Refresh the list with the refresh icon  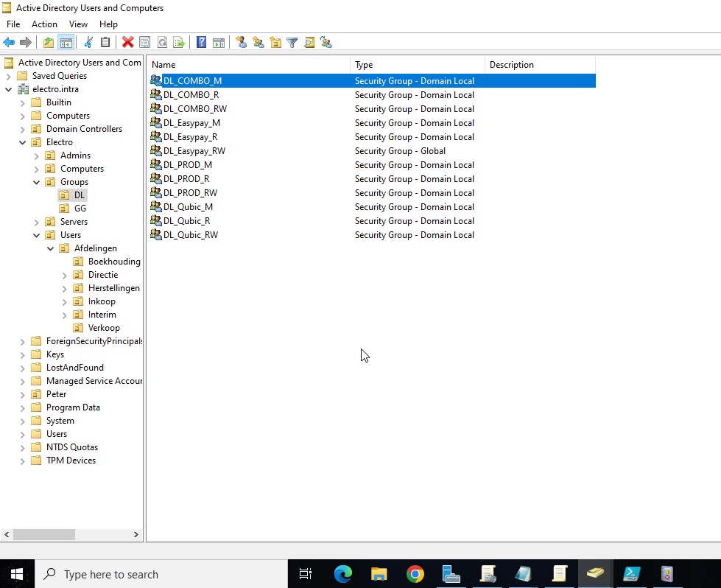click(162, 42)
